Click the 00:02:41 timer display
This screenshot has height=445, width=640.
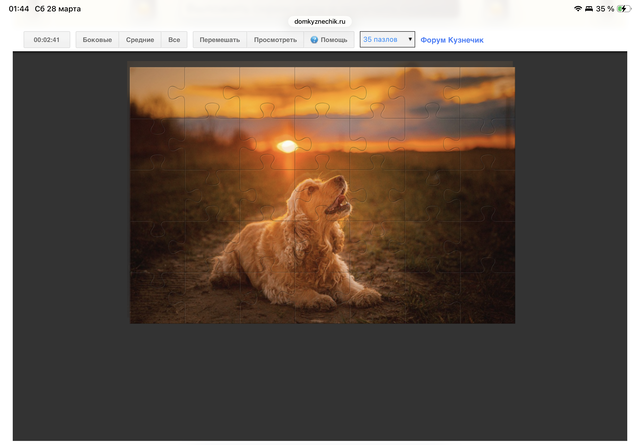click(x=46, y=40)
